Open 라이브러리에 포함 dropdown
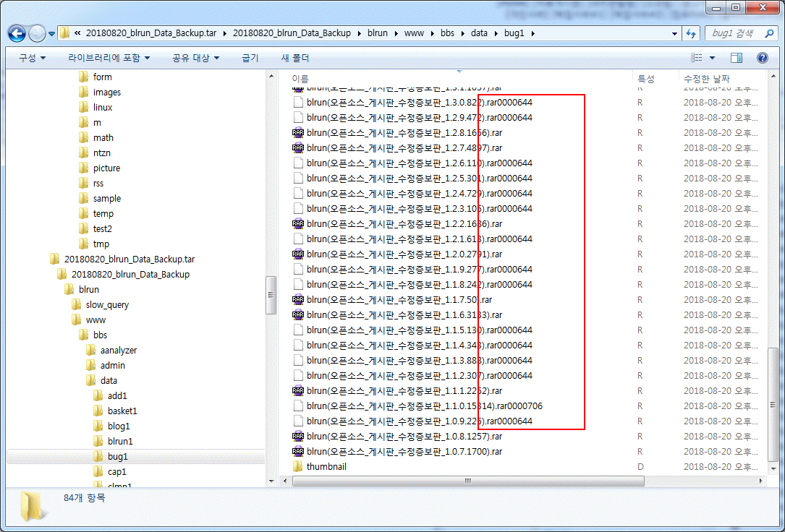 [x=109, y=58]
